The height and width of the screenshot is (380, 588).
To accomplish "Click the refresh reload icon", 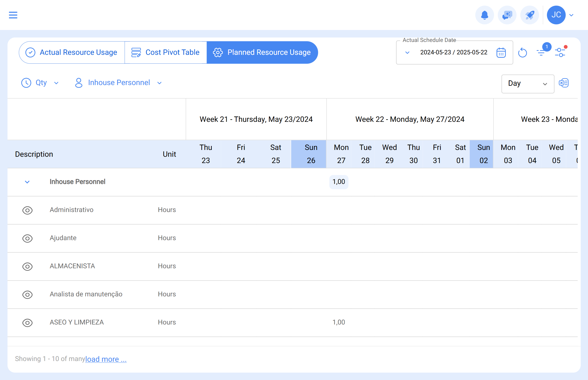I will 522,52.
